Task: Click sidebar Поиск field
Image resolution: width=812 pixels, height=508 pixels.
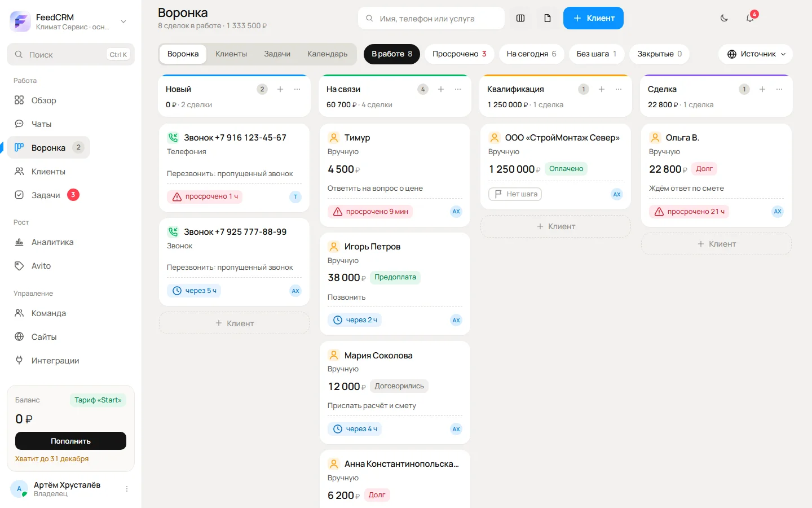Action: coord(70,55)
